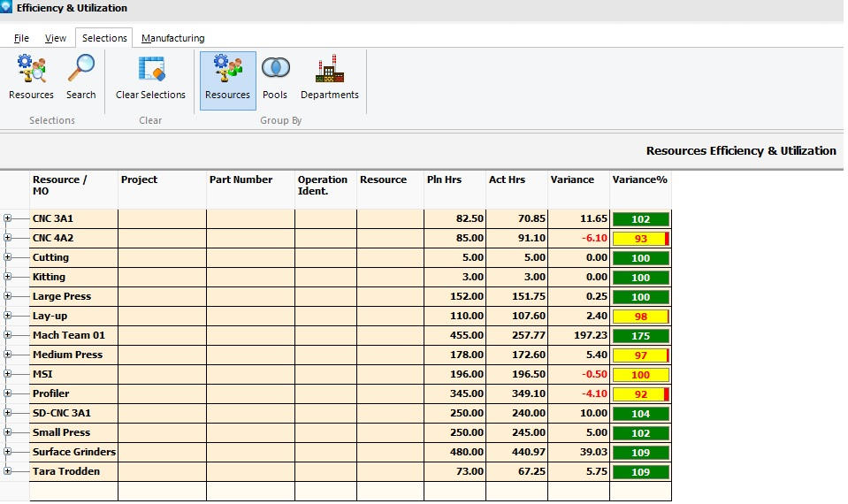This screenshot has height=504, width=848.
Task: Click the -4.10 variance for Profiler
Action: (594, 393)
